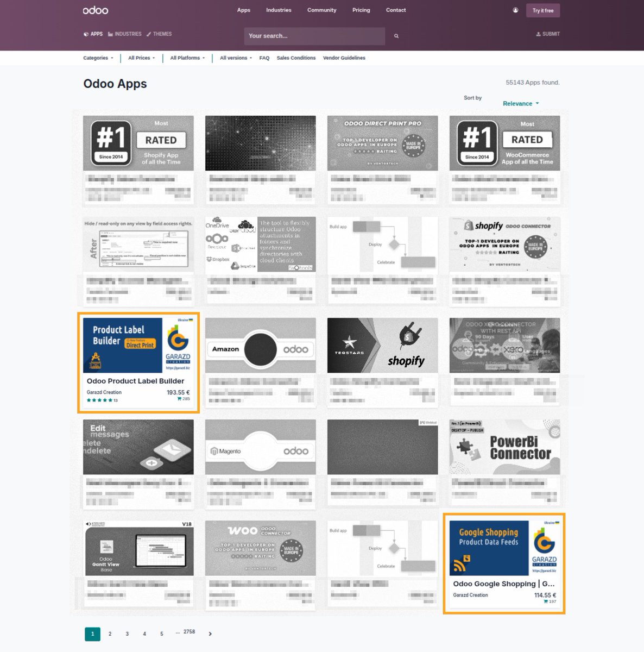Click the Product Label Builder thumbnail
The height and width of the screenshot is (652, 644).
click(x=138, y=346)
